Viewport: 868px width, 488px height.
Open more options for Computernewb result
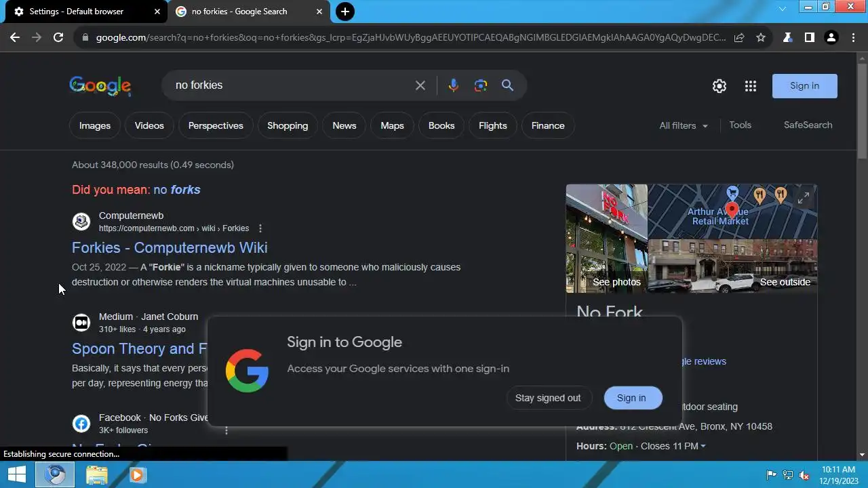260,228
